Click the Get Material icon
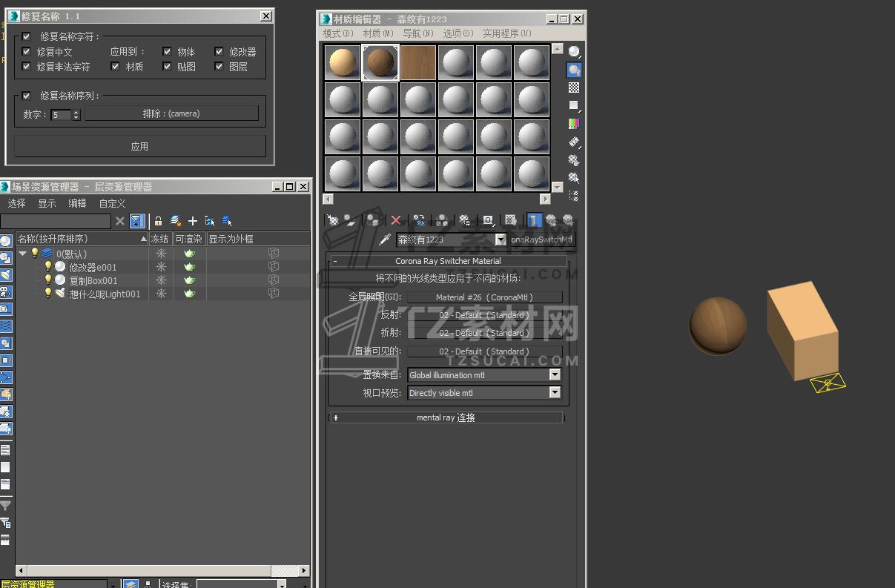The width and height of the screenshot is (895, 588). tap(333, 220)
